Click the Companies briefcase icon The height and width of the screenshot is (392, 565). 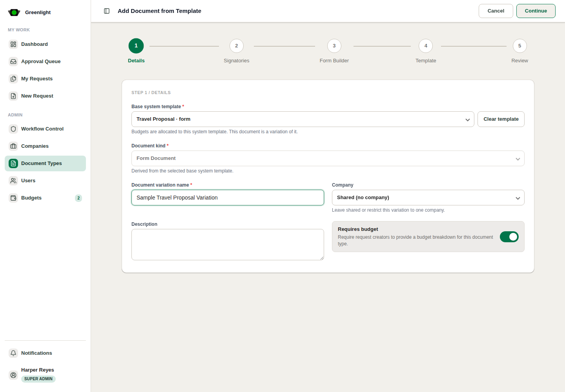(x=13, y=146)
